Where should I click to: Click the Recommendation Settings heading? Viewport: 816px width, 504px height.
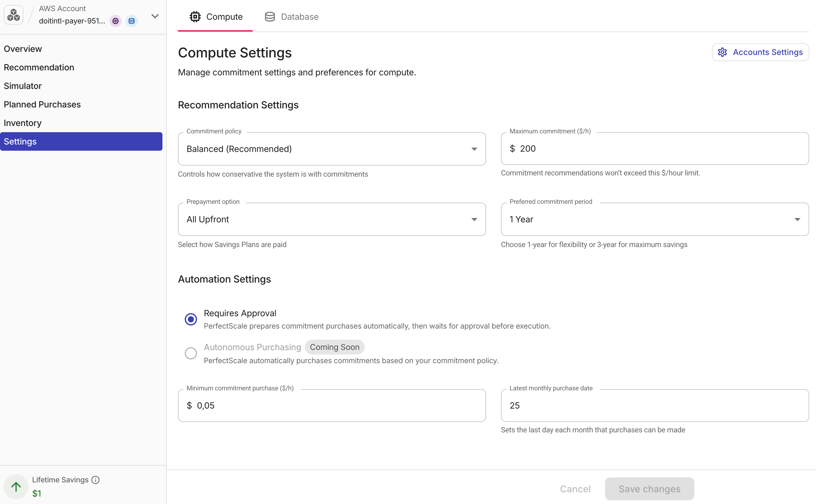[x=238, y=105]
